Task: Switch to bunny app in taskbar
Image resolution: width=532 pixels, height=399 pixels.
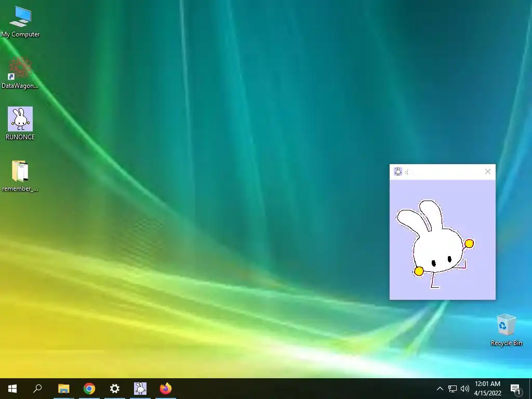Action: click(x=140, y=389)
